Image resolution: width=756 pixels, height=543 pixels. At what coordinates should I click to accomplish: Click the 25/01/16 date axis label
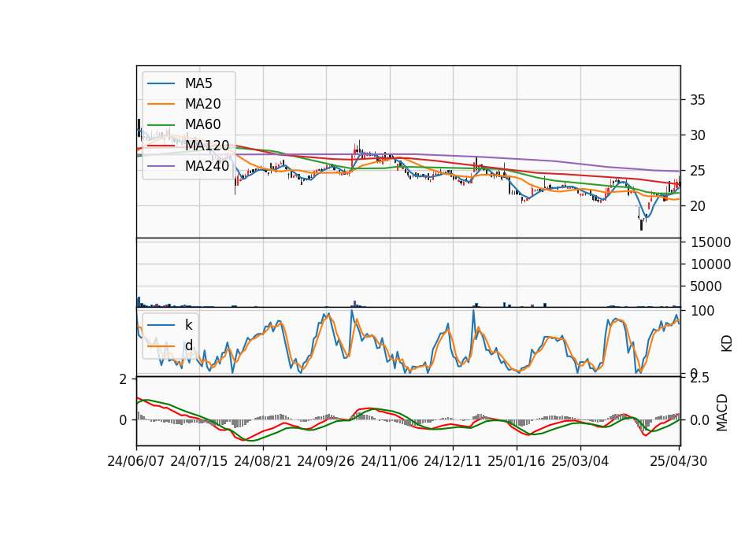pos(517,461)
